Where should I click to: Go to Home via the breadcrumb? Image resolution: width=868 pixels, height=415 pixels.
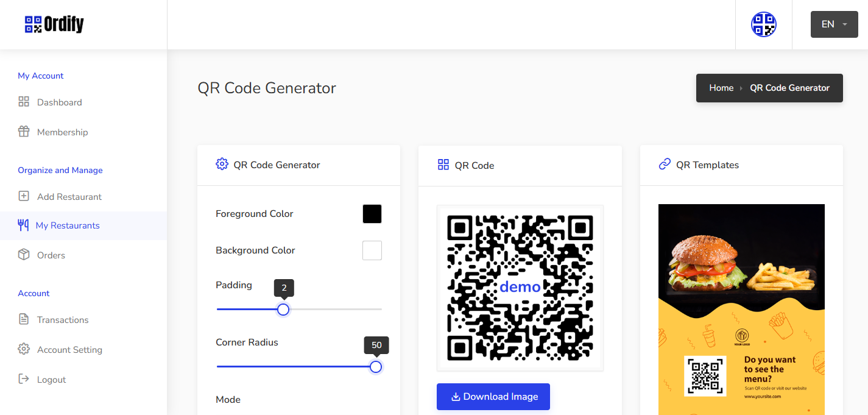point(721,88)
